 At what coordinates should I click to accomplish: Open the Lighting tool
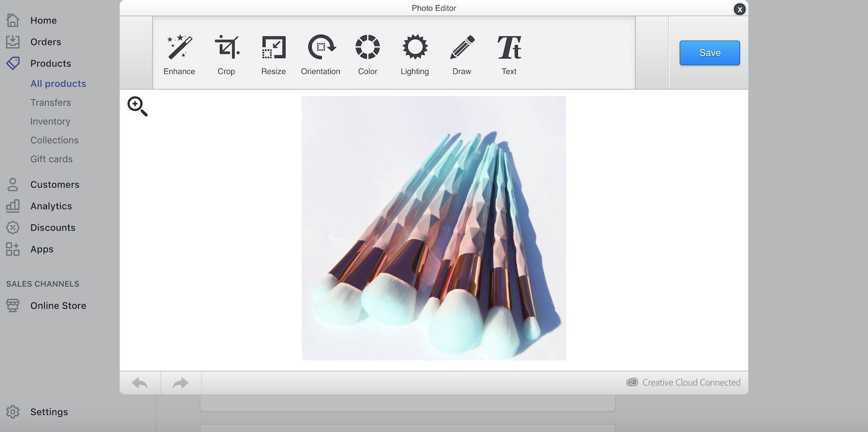tap(414, 54)
